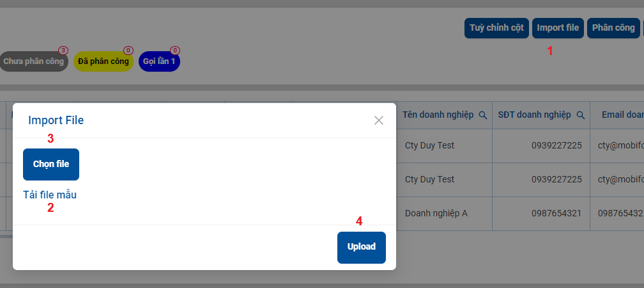Click the search icon beside Tên doanh nghiệp
Viewport: 644px width, 288px height.
[x=483, y=116]
